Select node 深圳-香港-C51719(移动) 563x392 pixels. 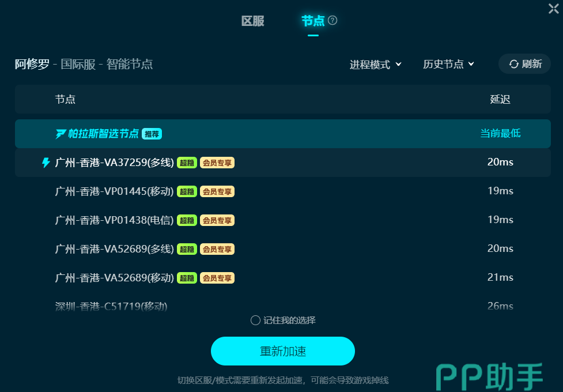[283, 306]
